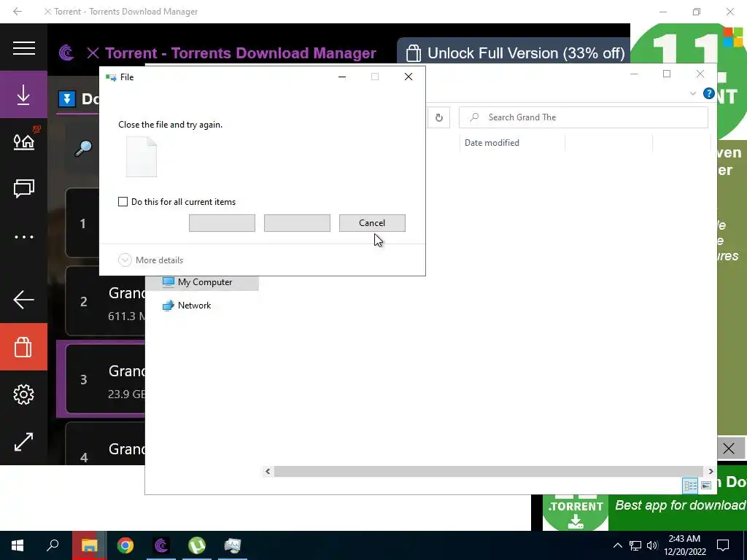Open the three-dots more options in sidebar
This screenshot has height=560, width=747.
(24, 237)
